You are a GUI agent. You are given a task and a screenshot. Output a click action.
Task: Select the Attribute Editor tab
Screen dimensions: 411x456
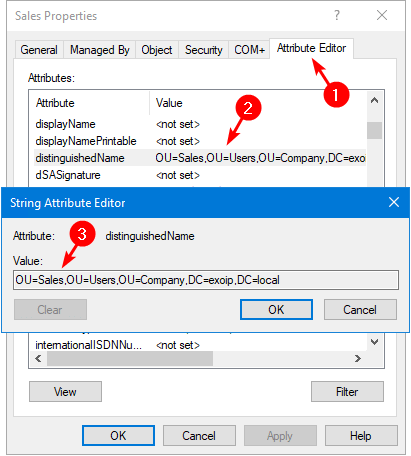[311, 48]
